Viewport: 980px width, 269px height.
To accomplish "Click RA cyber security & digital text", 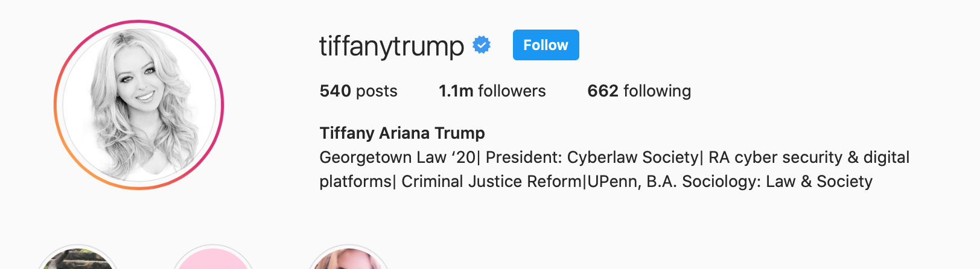I will pos(809,157).
